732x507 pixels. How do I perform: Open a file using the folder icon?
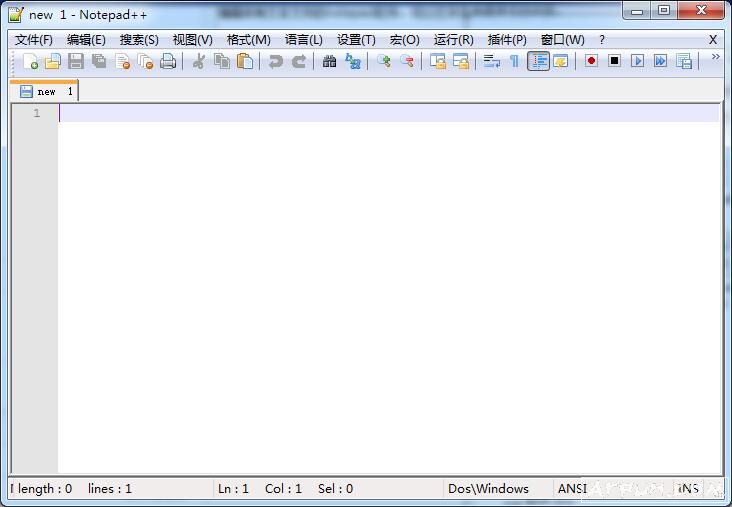tap(53, 61)
